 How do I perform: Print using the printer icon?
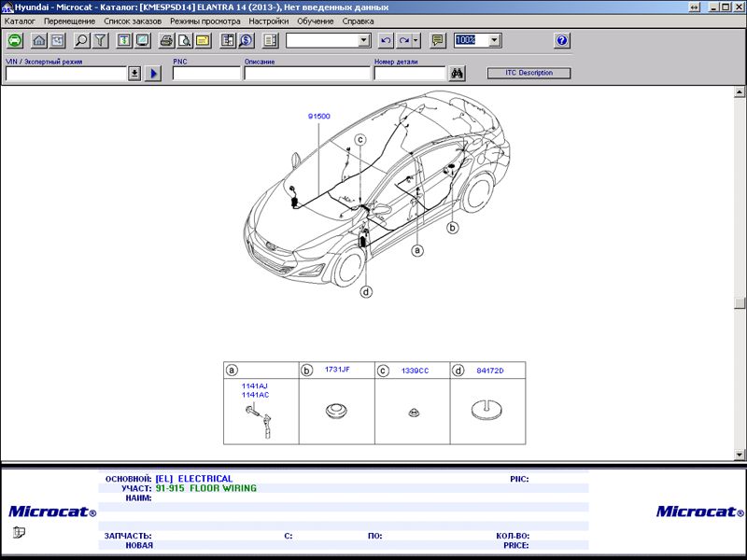pos(166,40)
